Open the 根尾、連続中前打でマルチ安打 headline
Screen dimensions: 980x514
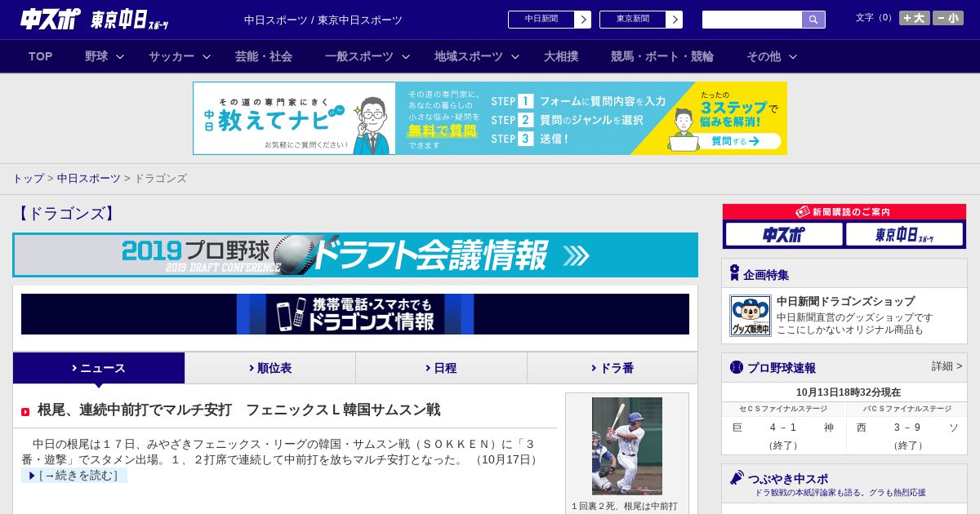238,410
